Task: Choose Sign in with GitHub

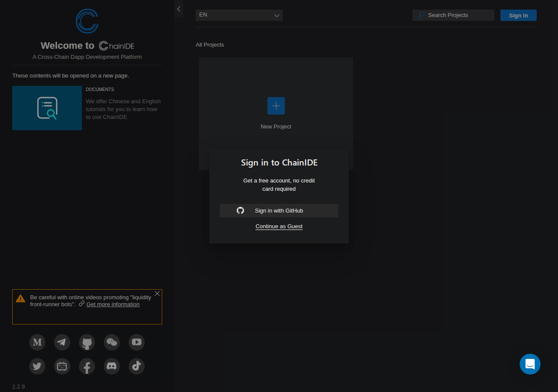Action: click(279, 210)
